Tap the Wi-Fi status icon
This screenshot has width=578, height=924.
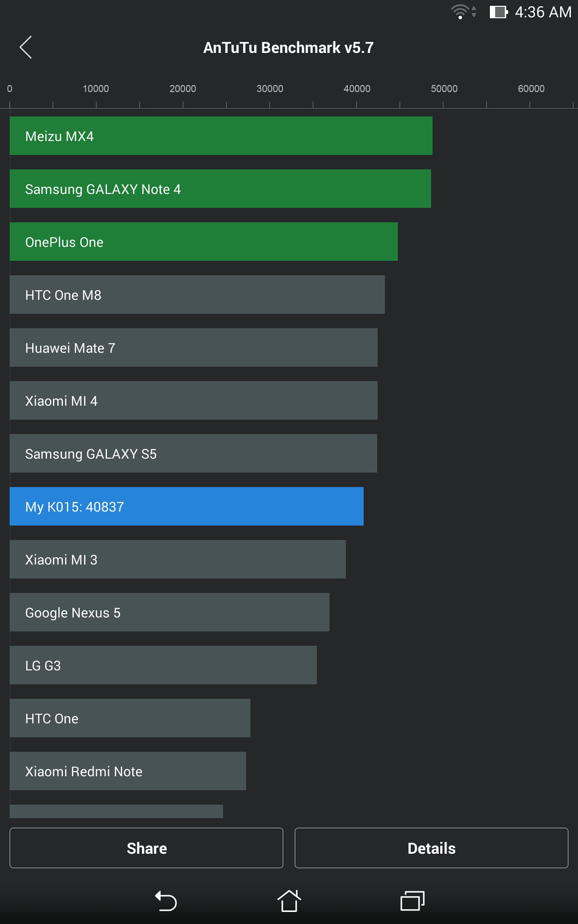463,12
